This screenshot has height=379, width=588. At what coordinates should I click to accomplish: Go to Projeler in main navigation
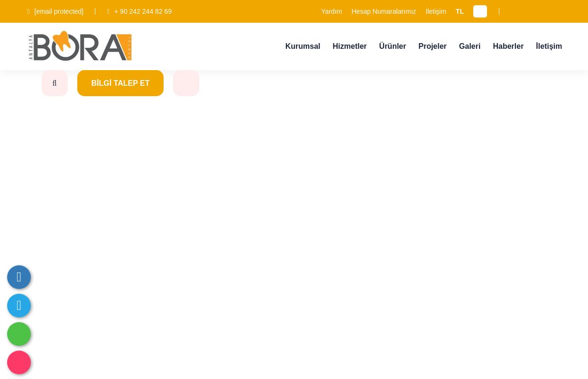tap(432, 46)
